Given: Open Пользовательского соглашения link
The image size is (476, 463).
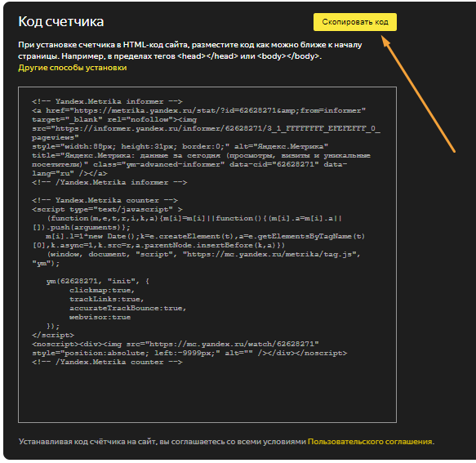Looking at the screenshot, I should 370,441.
